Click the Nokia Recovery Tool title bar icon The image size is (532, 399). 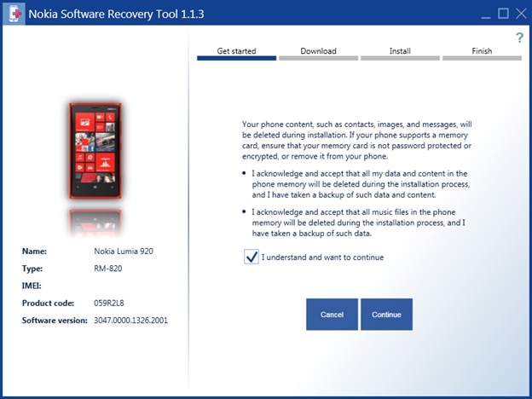tap(14, 14)
